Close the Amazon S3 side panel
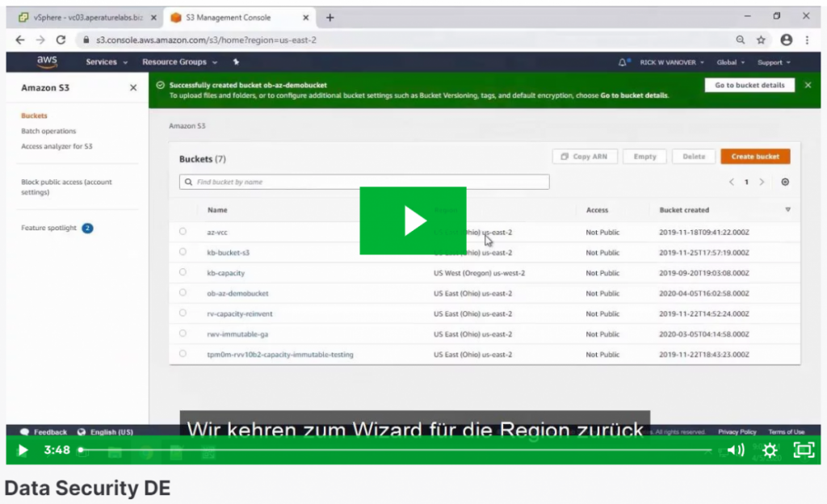 (133, 87)
